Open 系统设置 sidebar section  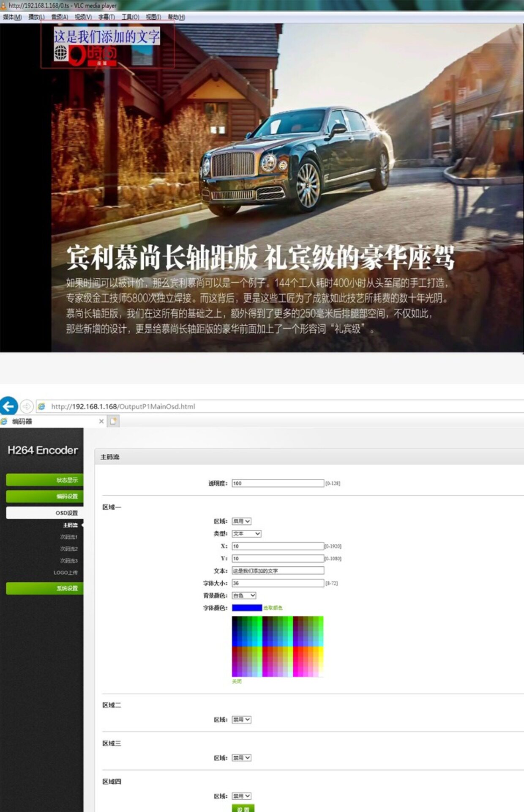tap(44, 588)
